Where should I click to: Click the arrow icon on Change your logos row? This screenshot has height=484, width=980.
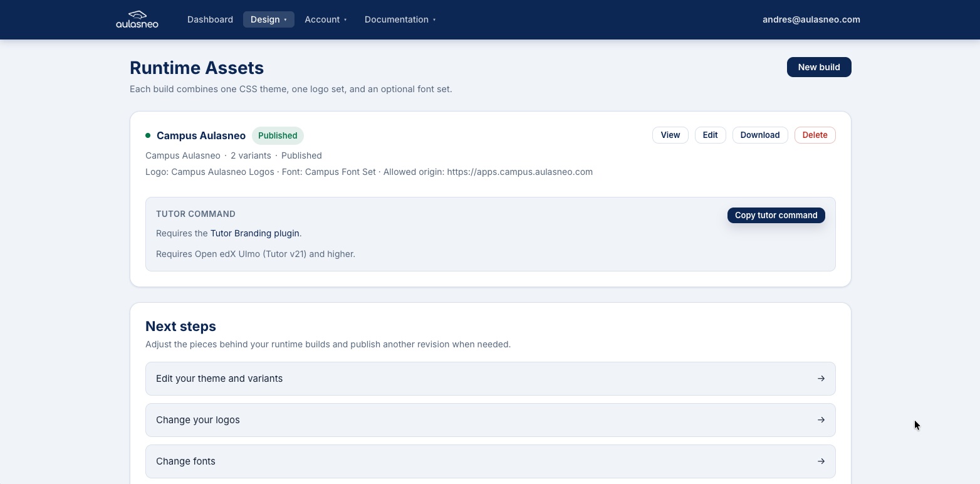821,420
